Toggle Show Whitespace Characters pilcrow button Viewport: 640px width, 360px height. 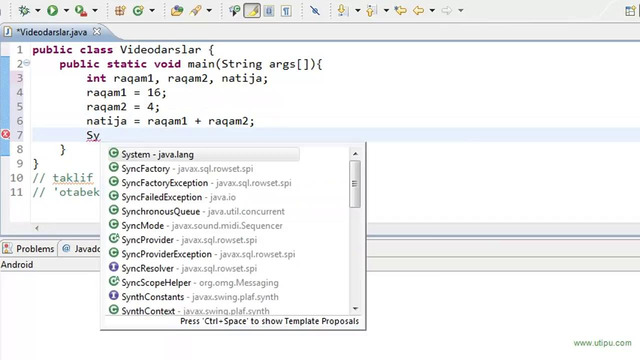[x=287, y=10]
